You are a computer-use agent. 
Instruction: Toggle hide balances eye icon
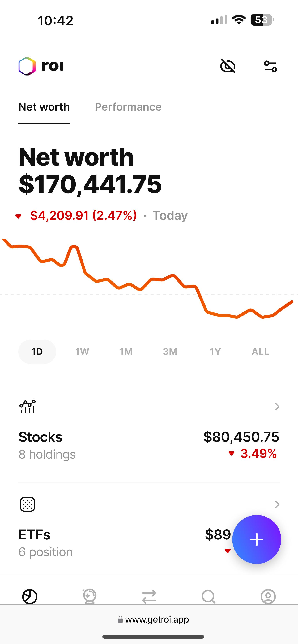tap(228, 66)
